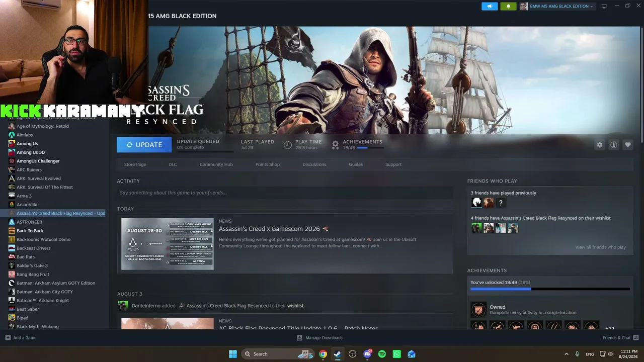The image size is (644, 362).
Task: Click the Aimlabs game icon in the library
Action: coord(12,135)
